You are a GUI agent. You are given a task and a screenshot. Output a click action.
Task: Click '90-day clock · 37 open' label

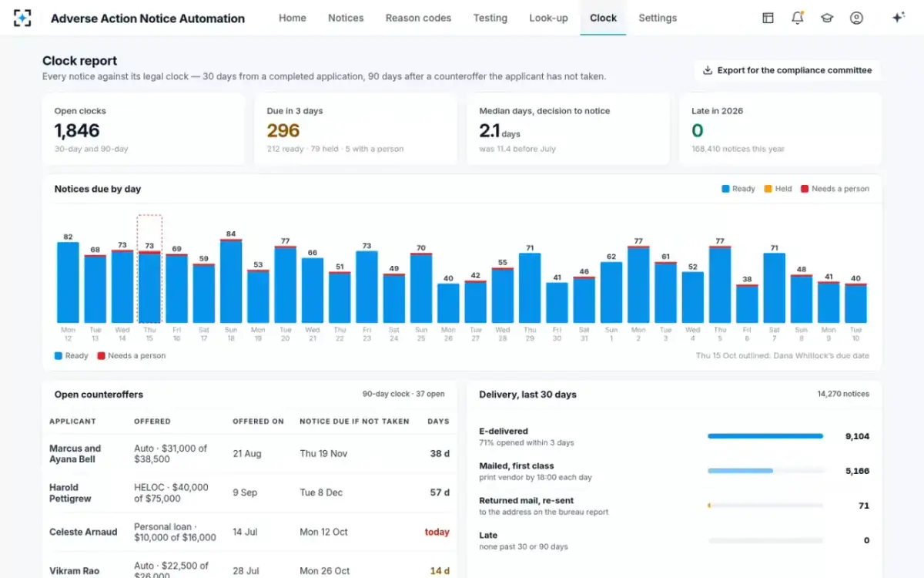point(403,394)
